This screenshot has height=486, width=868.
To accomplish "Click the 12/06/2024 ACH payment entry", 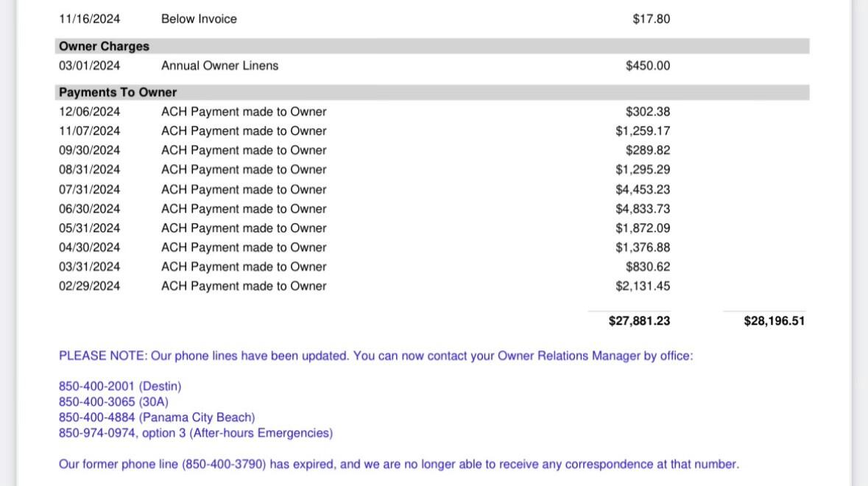I will 364,111.
